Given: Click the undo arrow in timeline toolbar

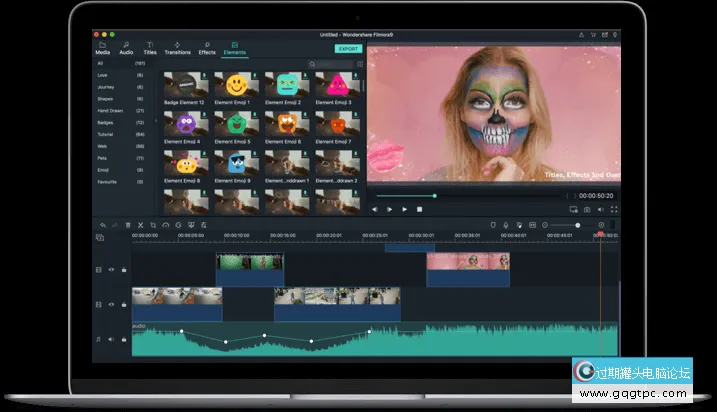Looking at the screenshot, I should (x=101, y=225).
